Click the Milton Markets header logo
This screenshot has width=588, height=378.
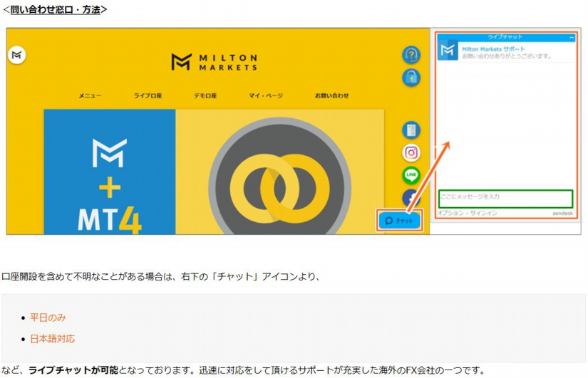pos(215,62)
